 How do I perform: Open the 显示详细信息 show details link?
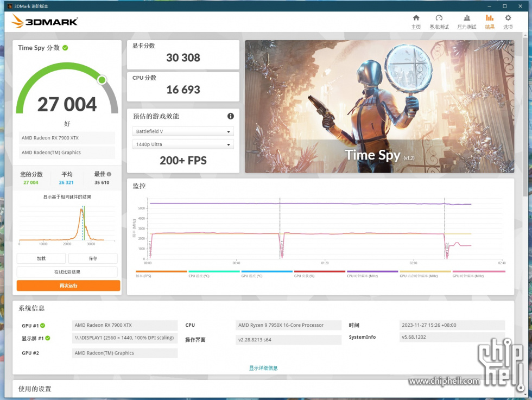tap(263, 368)
